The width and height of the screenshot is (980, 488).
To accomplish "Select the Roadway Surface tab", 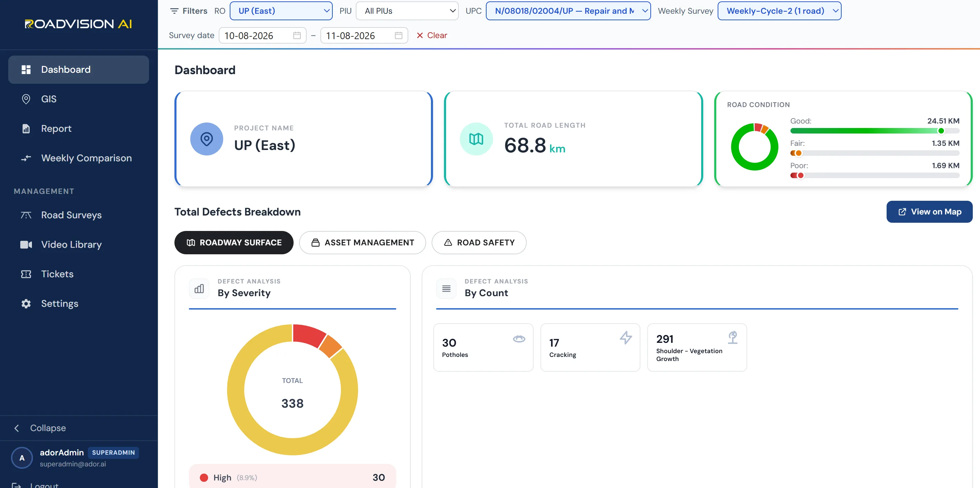I will (x=234, y=243).
